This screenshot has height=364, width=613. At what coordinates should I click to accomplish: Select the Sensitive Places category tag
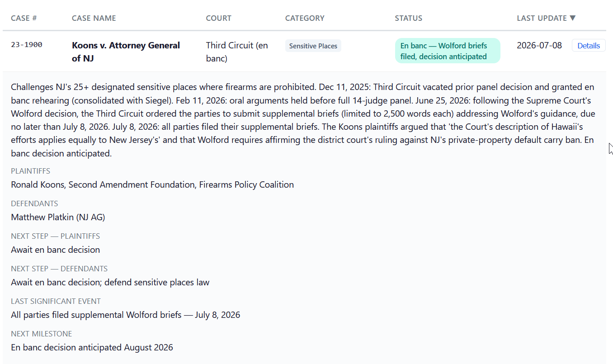tap(313, 46)
